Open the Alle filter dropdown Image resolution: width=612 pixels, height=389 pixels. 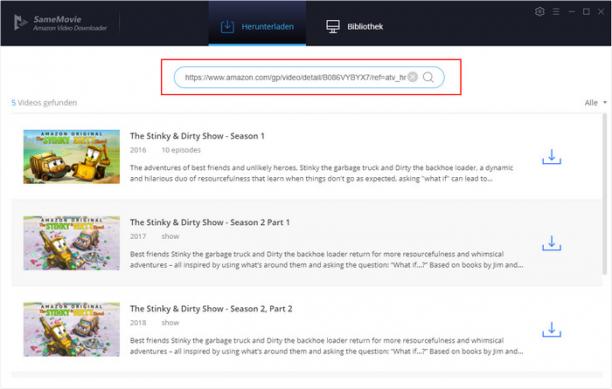pos(596,103)
